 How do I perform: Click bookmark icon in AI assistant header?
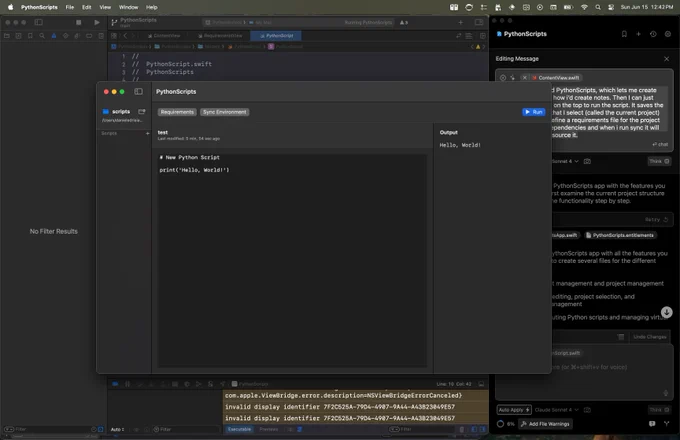tap(624, 34)
